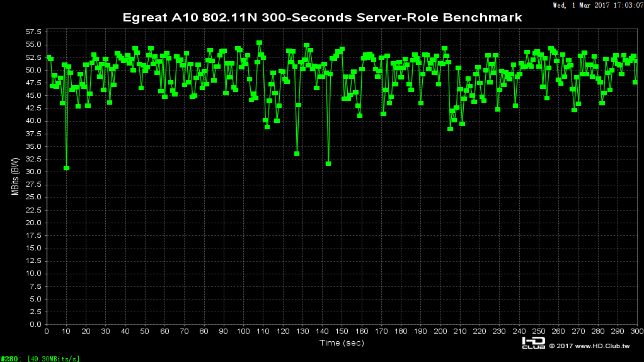
Task: Click the y-axis tick label '42.5'
Action: pos(33,108)
